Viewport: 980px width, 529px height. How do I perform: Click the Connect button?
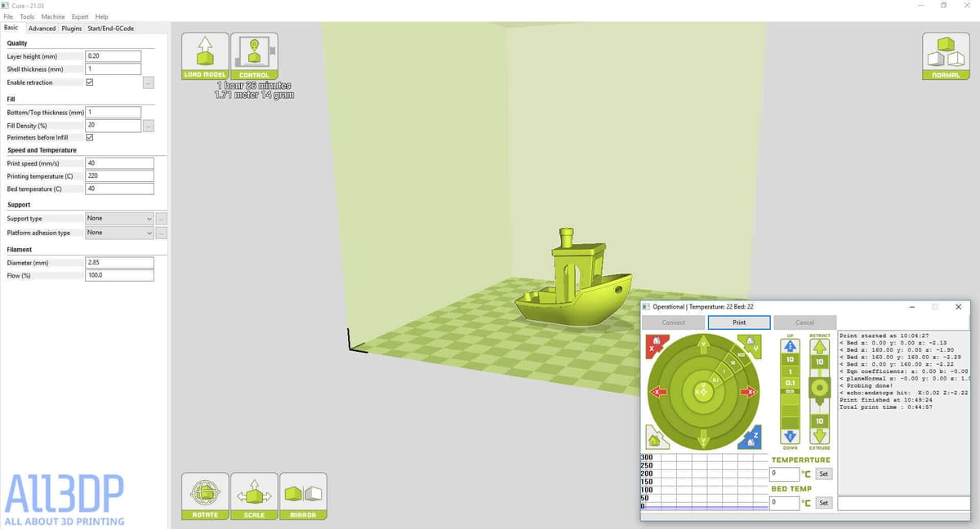tap(674, 322)
